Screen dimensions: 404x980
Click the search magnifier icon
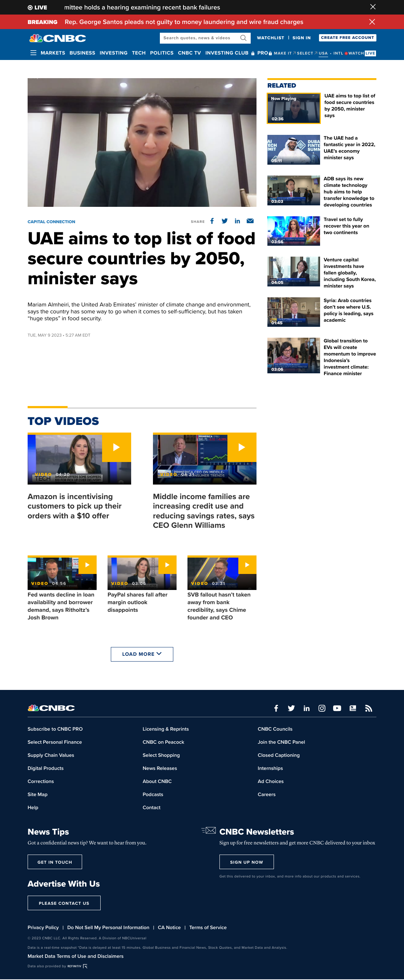(243, 38)
